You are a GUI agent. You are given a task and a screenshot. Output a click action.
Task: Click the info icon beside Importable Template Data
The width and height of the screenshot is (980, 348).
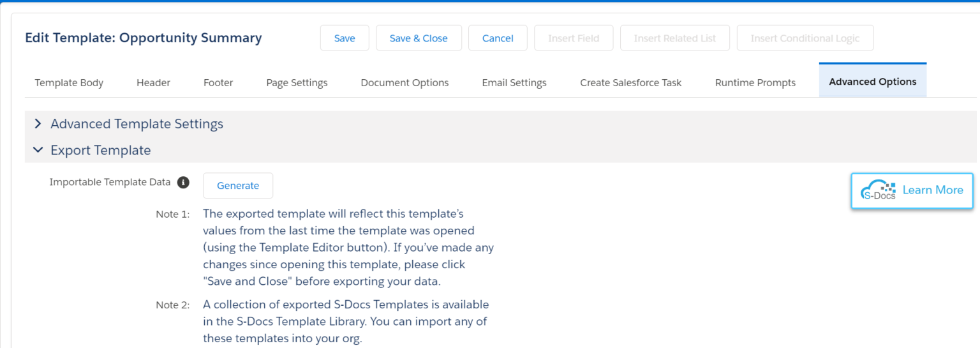pos(183,183)
